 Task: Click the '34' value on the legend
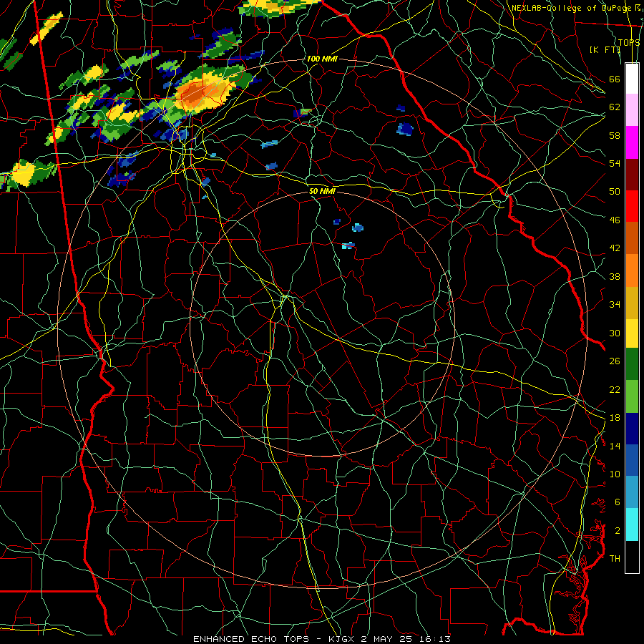coord(615,305)
